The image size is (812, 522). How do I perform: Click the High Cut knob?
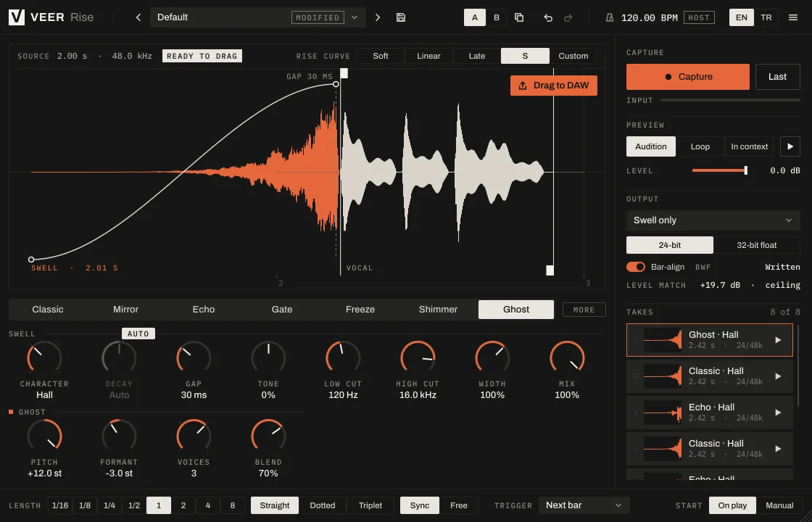tap(418, 358)
